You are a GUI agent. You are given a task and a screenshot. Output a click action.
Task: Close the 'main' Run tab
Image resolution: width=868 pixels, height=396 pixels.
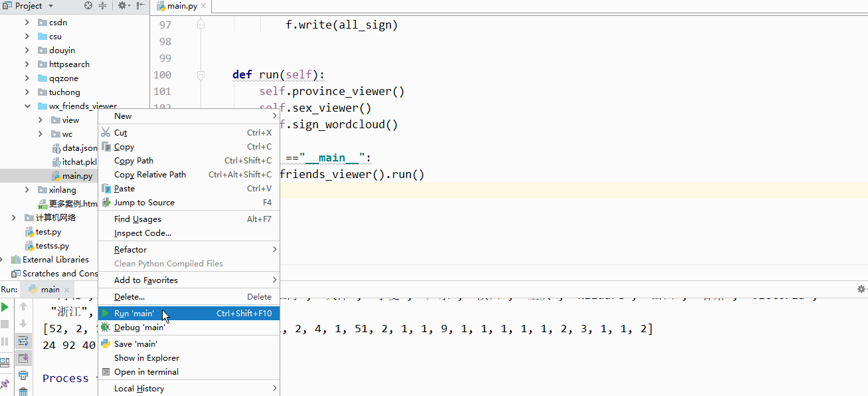click(67, 290)
